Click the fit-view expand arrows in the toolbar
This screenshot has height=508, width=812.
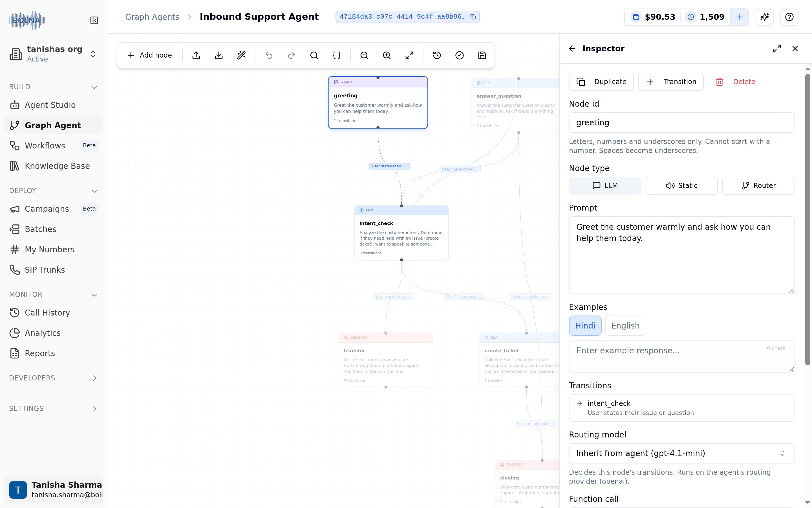(409, 55)
